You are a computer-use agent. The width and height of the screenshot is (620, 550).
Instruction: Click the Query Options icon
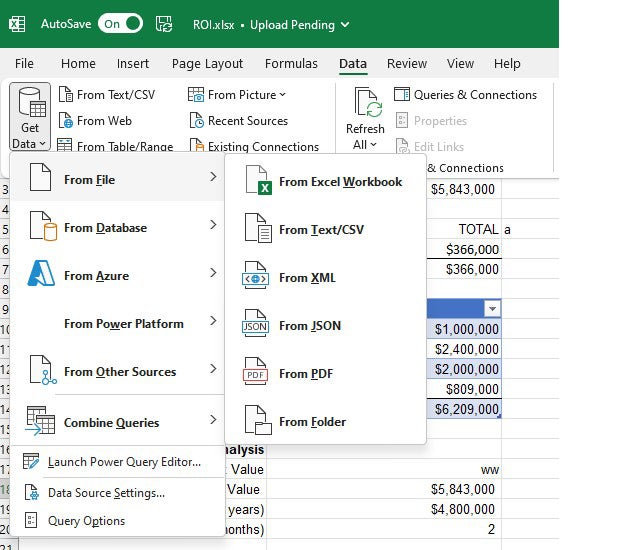point(31,520)
